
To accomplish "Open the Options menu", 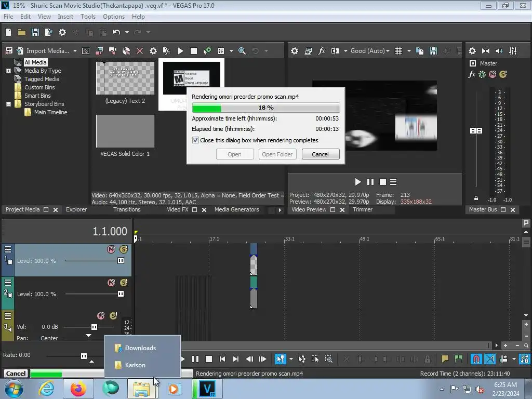I will click(114, 16).
